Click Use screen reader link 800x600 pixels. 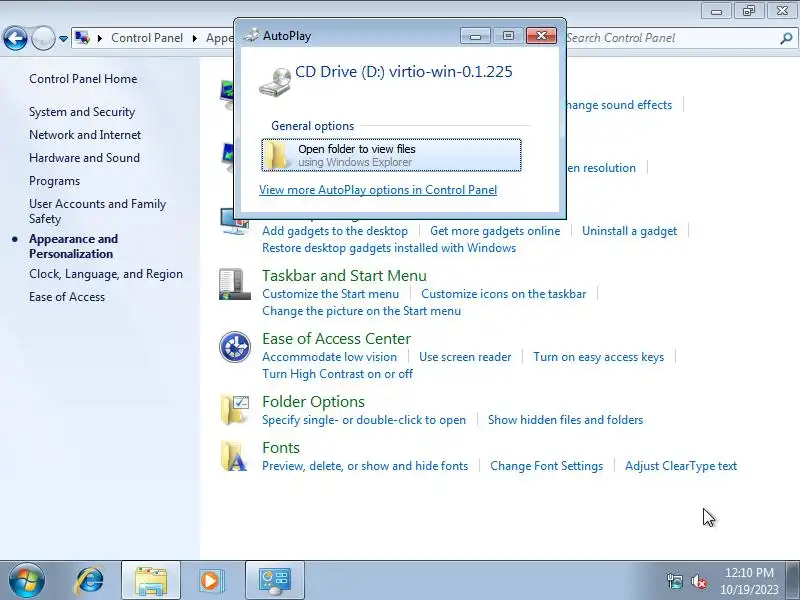point(465,357)
